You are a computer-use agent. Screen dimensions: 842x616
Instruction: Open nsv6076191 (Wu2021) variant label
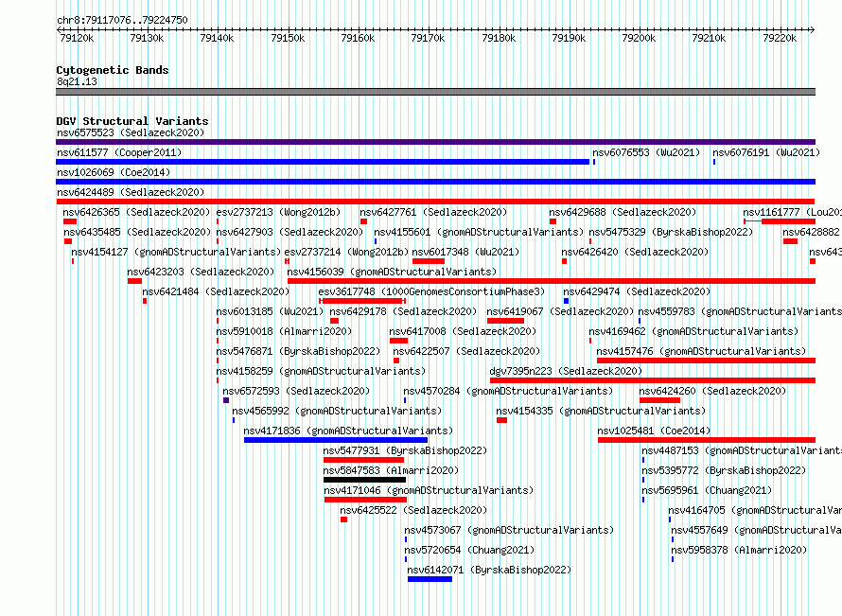tap(766, 152)
